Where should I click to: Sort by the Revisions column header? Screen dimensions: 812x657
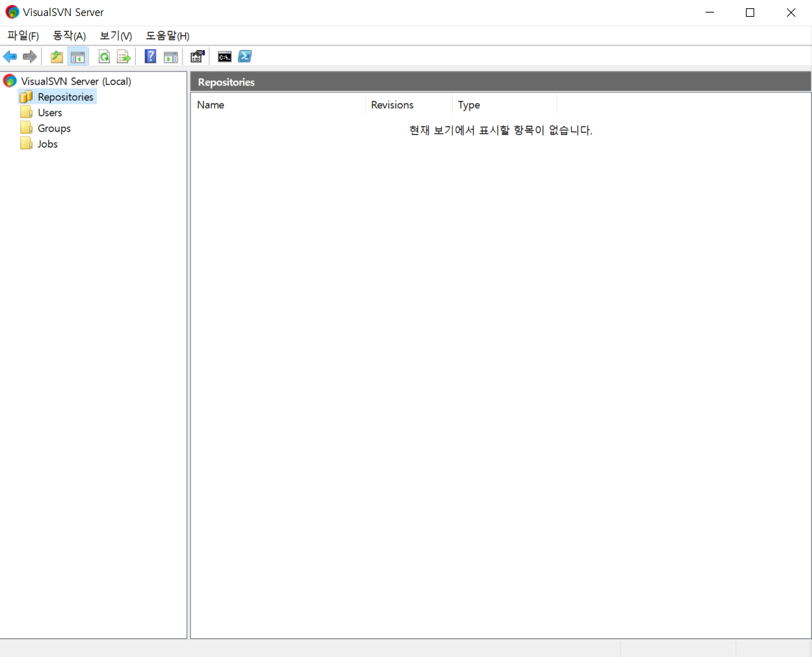pyautogui.click(x=408, y=104)
